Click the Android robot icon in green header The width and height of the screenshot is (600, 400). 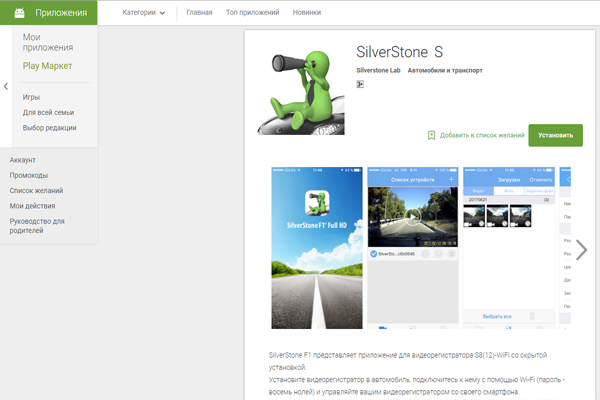tap(19, 13)
